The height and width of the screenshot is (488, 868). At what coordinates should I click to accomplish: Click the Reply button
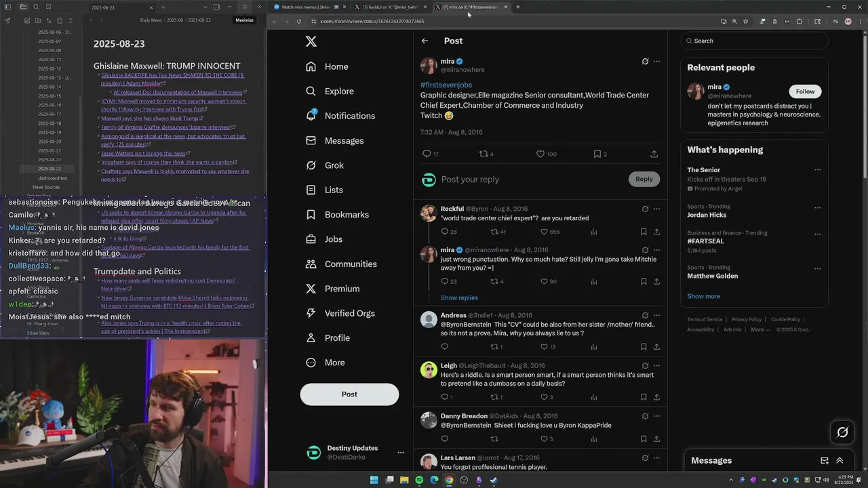click(x=644, y=179)
